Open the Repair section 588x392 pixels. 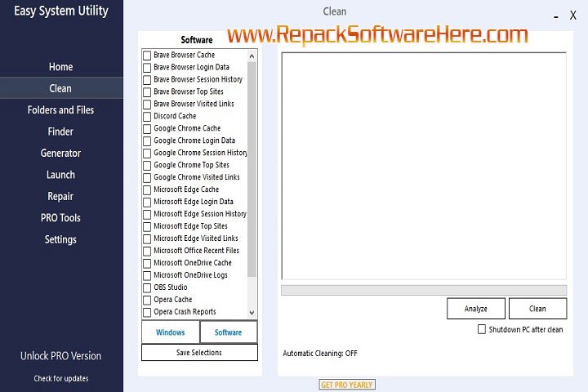coord(60,196)
